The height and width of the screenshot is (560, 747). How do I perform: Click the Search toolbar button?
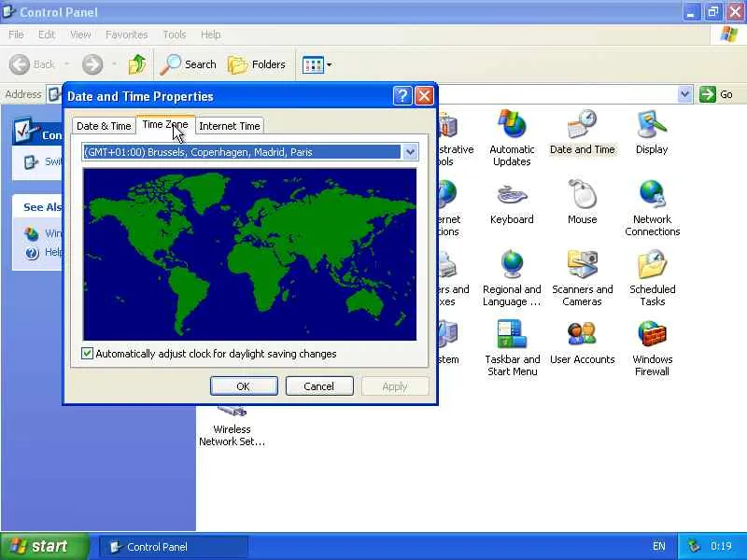(189, 64)
